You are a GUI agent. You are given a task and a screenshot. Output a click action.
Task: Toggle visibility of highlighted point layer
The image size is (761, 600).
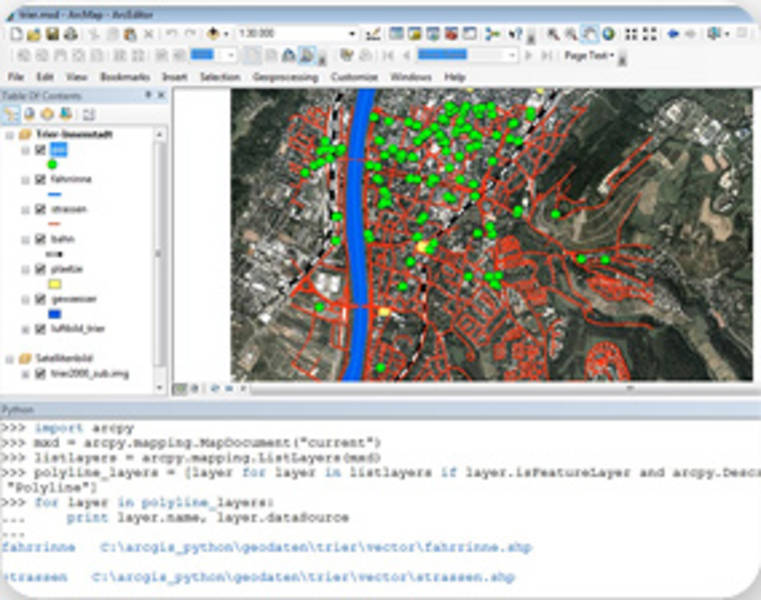tap(40, 150)
